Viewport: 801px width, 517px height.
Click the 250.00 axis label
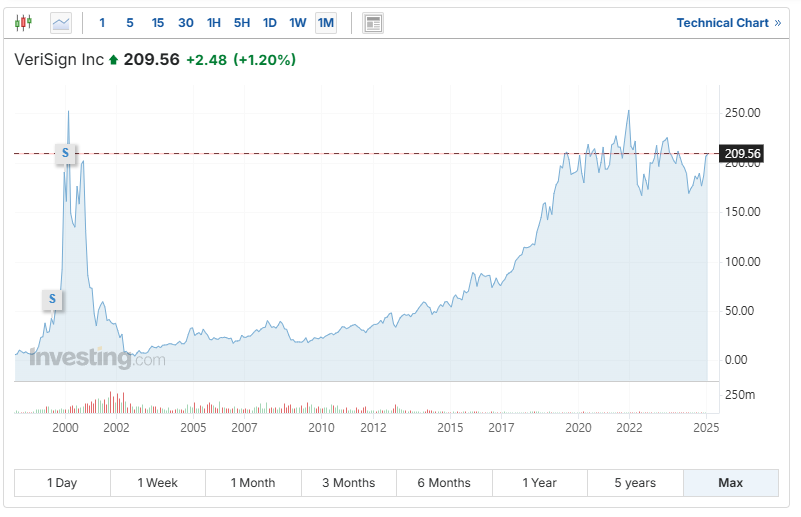coord(742,113)
